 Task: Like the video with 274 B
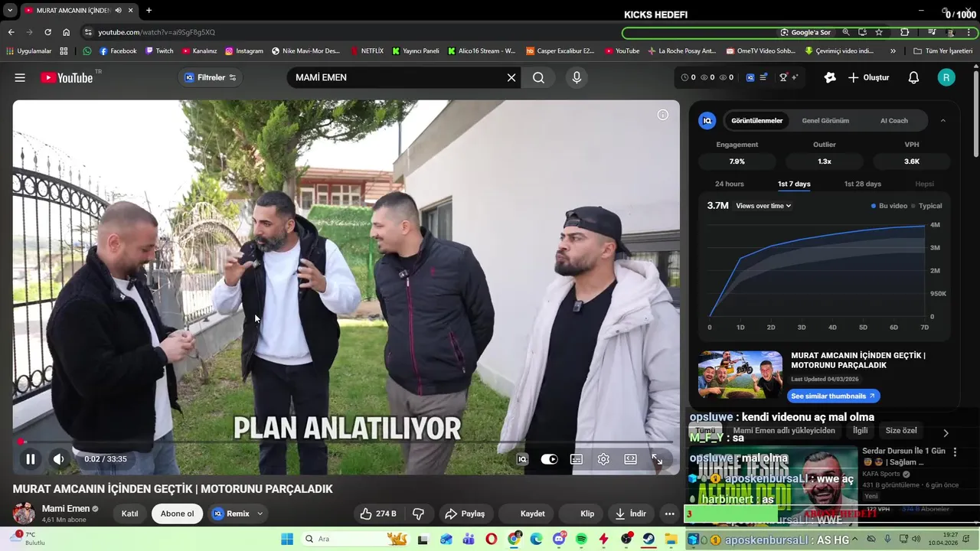(377, 514)
